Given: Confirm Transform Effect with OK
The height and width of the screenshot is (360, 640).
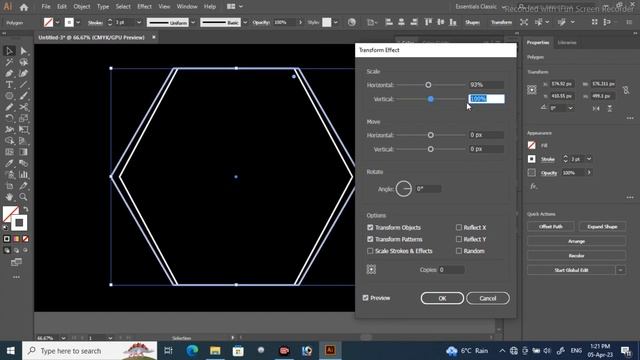Looking at the screenshot, I should (442, 298).
